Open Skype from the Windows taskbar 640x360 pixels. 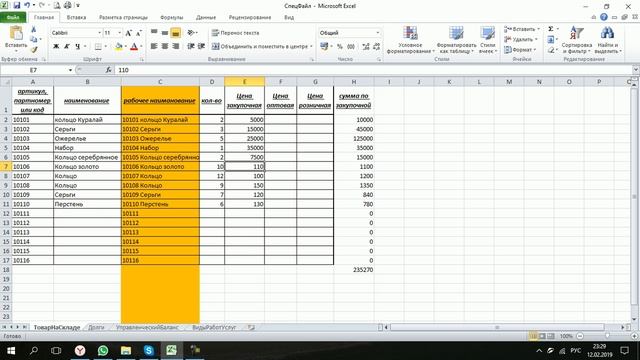click(x=149, y=350)
